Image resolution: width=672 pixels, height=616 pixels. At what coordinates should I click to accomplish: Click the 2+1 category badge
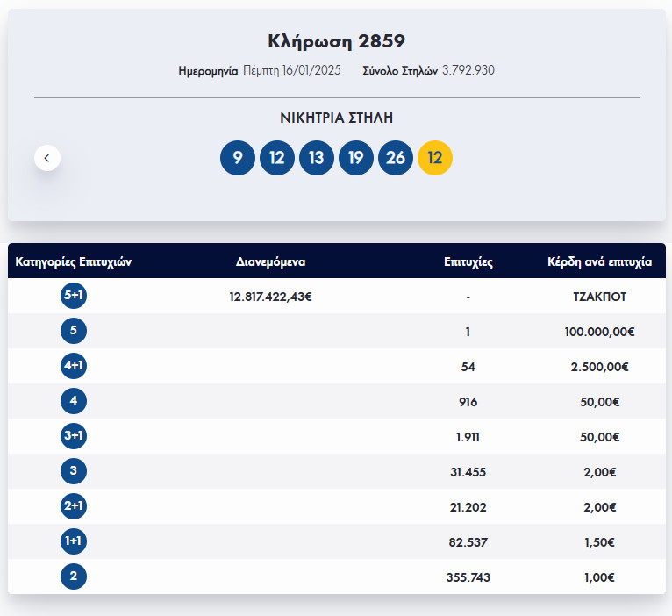pyautogui.click(x=74, y=506)
